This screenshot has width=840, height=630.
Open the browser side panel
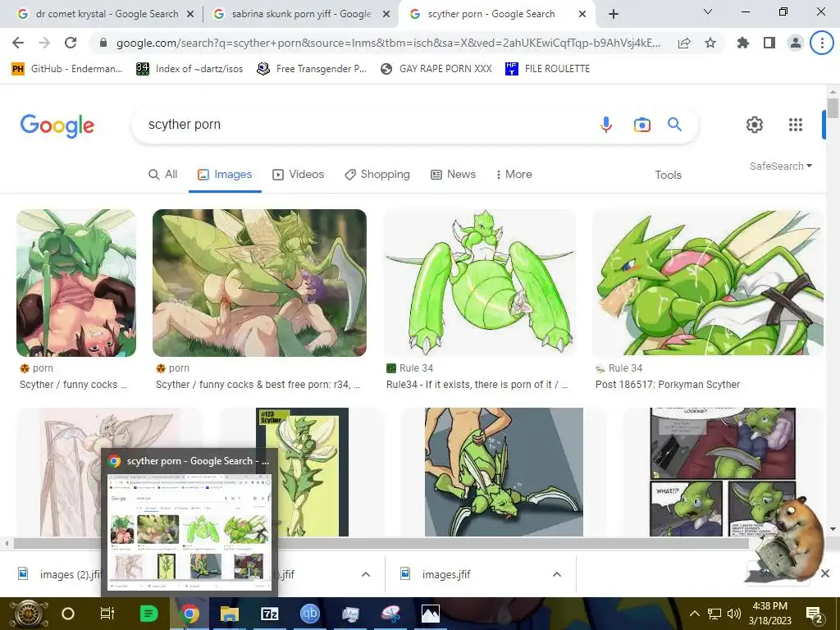tap(769, 43)
